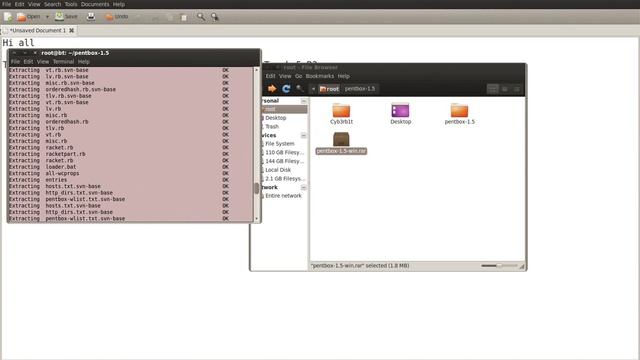
Task: Toggle path bar arrow beside root button
Action: pyautogui.click(x=313, y=89)
